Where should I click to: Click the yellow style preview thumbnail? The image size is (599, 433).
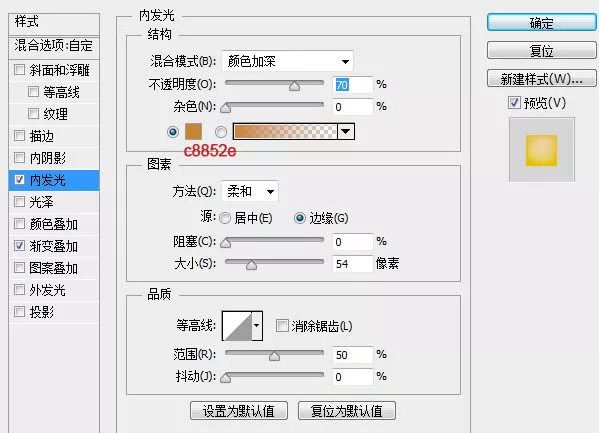point(541,150)
